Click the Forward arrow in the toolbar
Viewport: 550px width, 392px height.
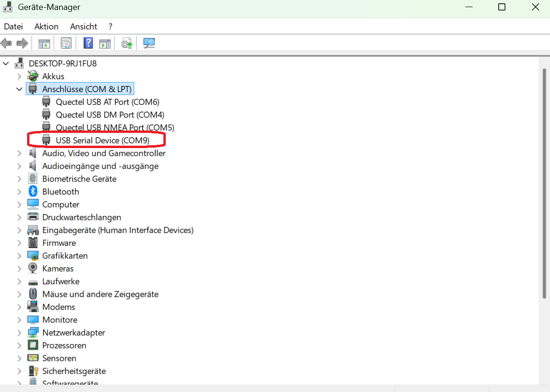(22, 44)
